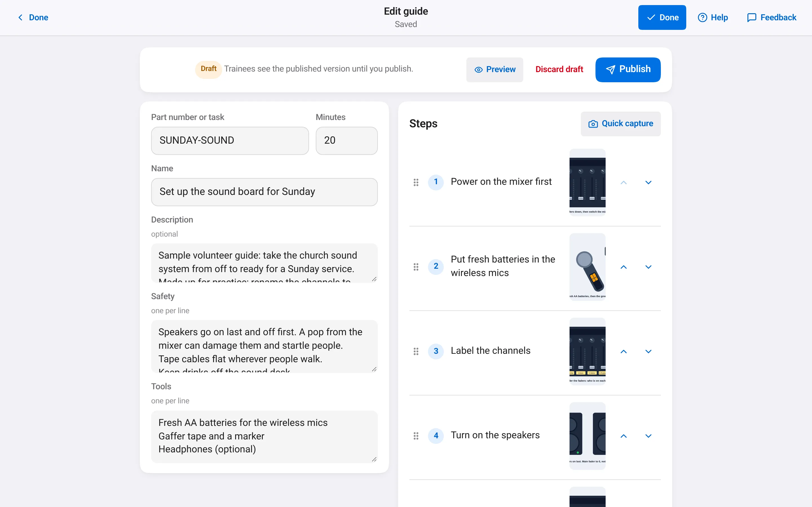This screenshot has width=812, height=507.
Task: Preview the guide with eye button
Action: click(x=495, y=69)
